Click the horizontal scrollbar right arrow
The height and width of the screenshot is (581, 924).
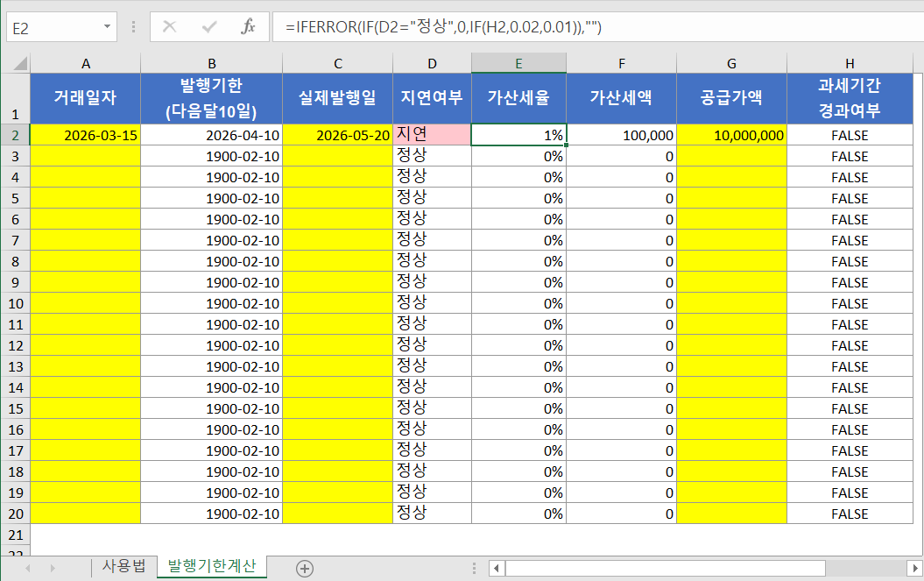tap(914, 568)
